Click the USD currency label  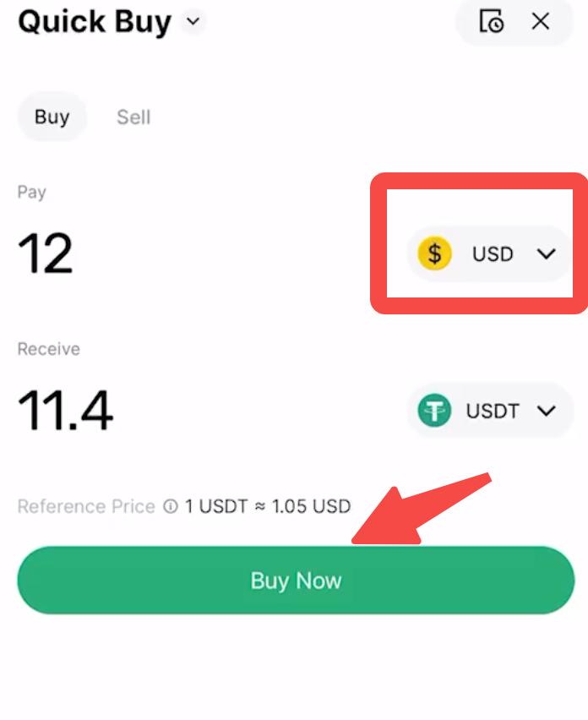tap(493, 254)
